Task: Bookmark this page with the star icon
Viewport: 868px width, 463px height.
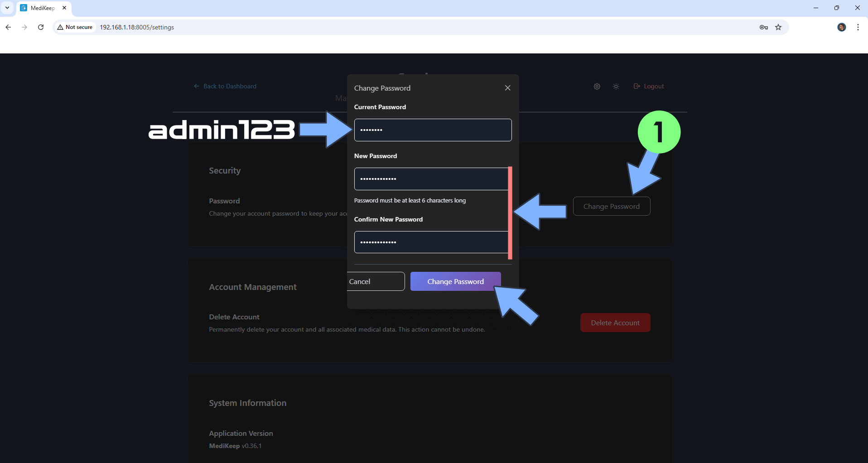Action: click(778, 27)
